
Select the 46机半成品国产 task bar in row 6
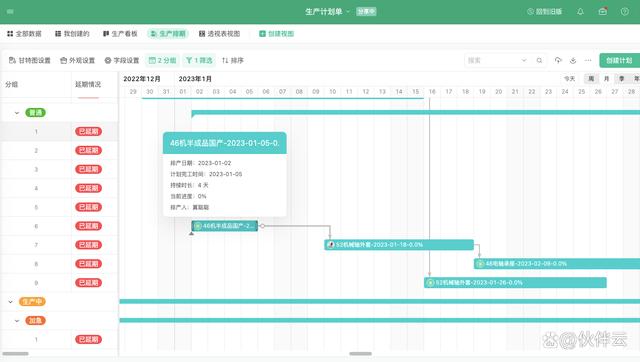(x=224, y=226)
